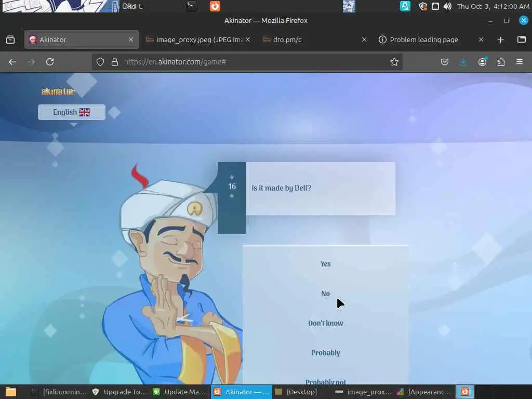Switch to [Appearance] taskbar window

(x=424, y=392)
